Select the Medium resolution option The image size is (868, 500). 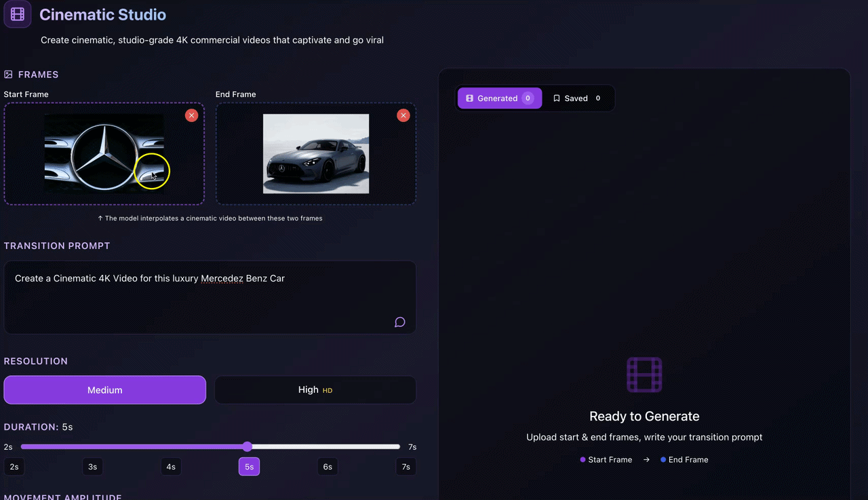[x=104, y=389]
